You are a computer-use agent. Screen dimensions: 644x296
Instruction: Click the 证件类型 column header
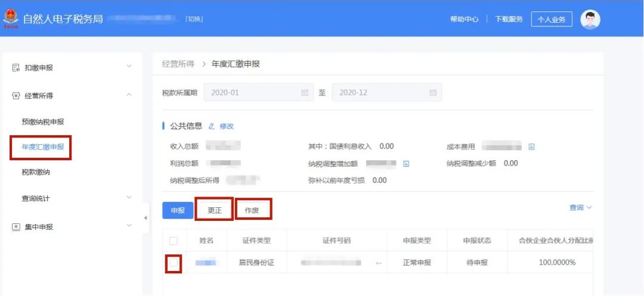coord(256,241)
